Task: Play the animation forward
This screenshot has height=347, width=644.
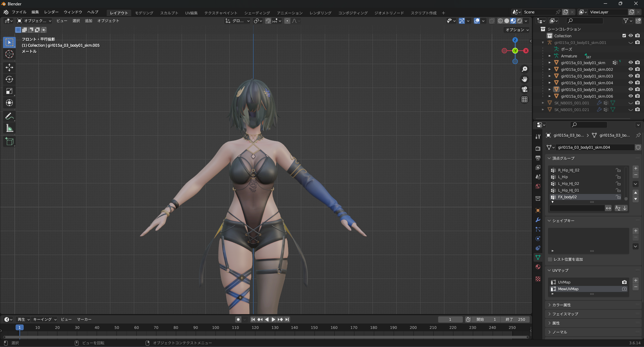Action: (274, 319)
